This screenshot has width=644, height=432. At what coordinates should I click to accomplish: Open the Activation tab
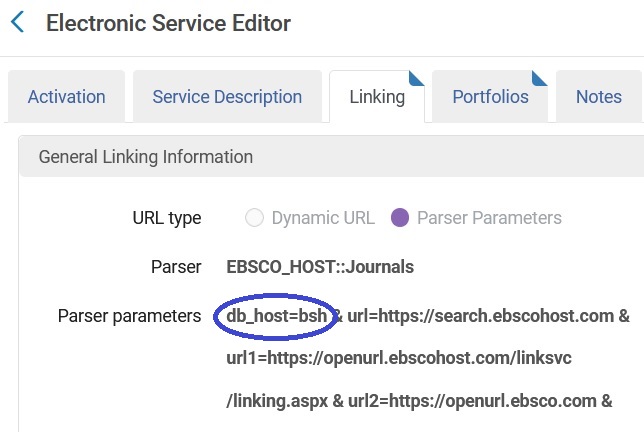point(67,97)
